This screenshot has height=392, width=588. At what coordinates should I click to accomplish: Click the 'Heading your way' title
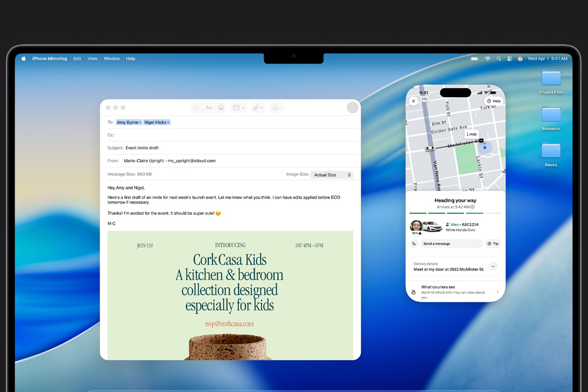455,200
